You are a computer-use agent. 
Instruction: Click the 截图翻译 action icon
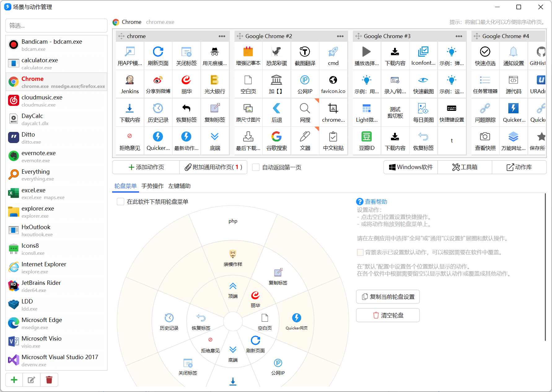[x=305, y=56]
